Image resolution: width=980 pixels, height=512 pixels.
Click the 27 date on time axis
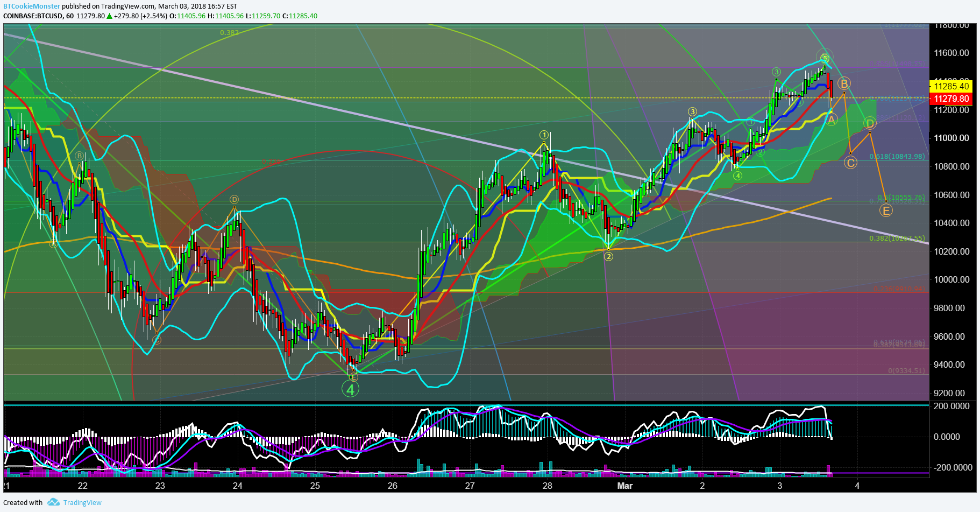tap(470, 486)
